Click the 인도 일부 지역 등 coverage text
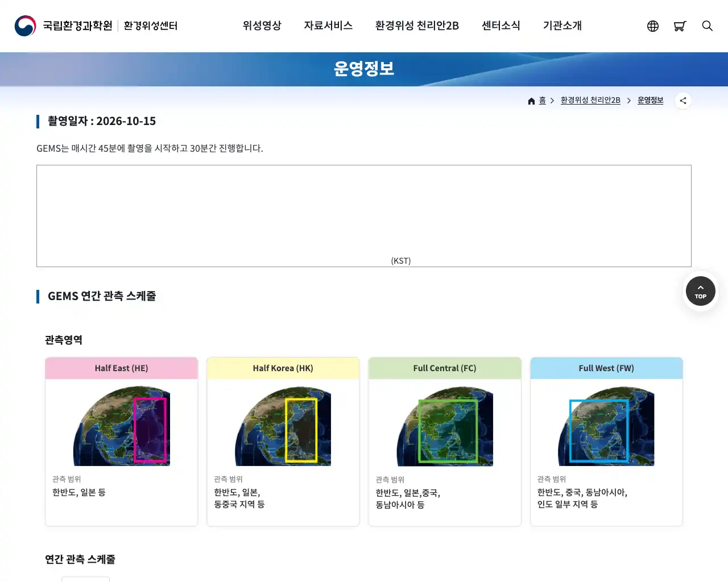 pos(568,504)
